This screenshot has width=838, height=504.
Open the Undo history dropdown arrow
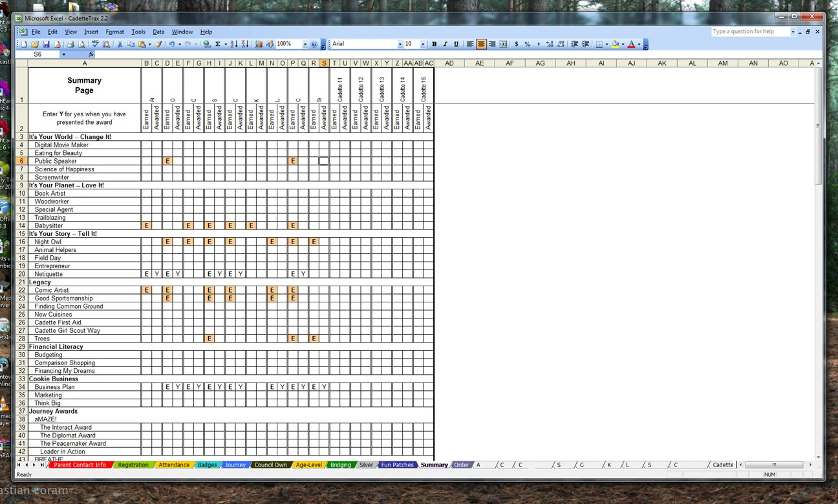tap(180, 45)
